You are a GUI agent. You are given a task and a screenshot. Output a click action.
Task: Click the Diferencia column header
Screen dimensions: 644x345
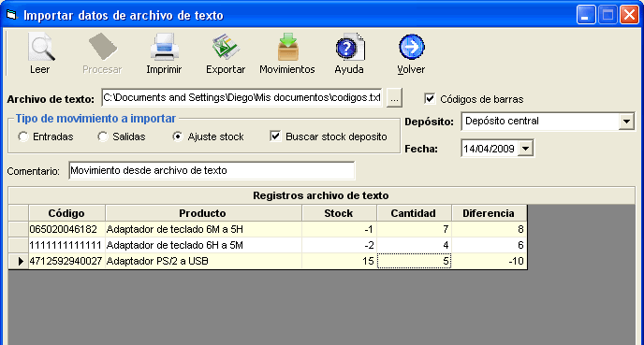[x=489, y=213]
